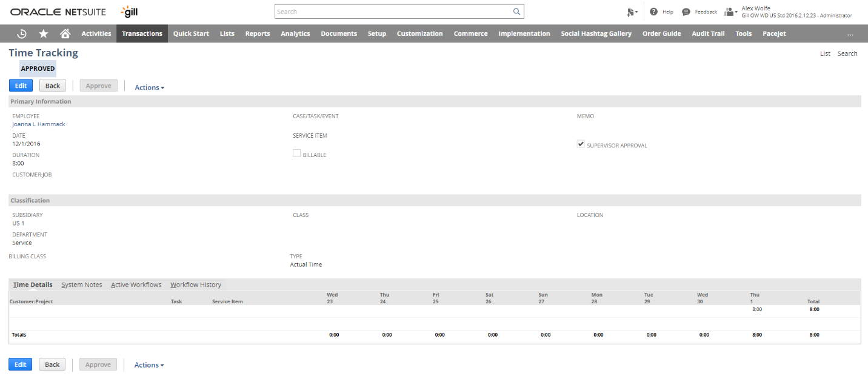Show more menu items via ellipsis
Image resolution: width=868 pixels, height=376 pixels.
click(x=850, y=34)
